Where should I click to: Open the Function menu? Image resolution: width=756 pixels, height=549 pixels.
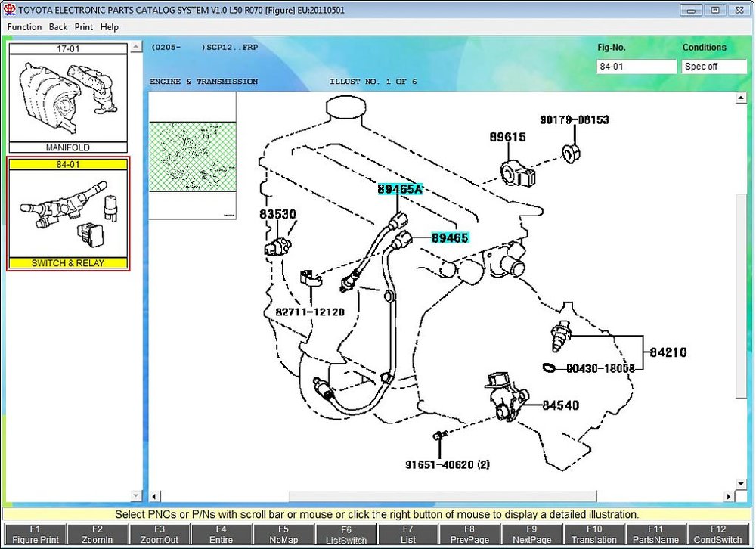tap(25, 27)
